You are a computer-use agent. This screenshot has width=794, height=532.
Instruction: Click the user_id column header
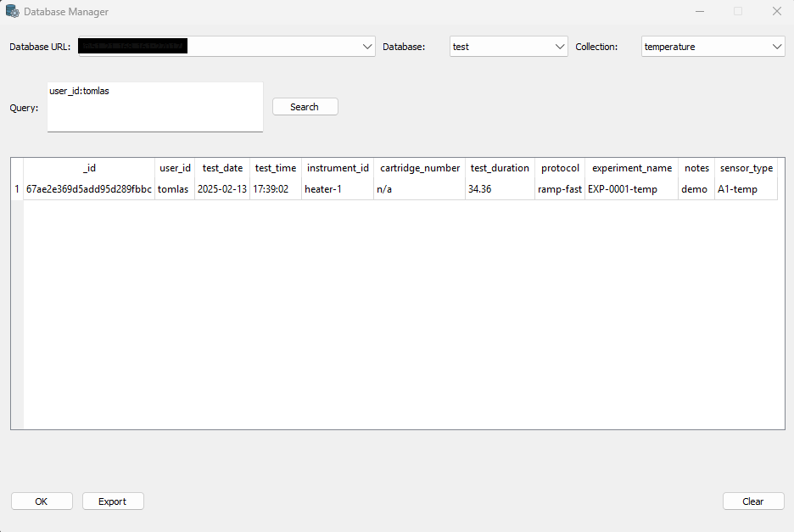click(x=175, y=168)
